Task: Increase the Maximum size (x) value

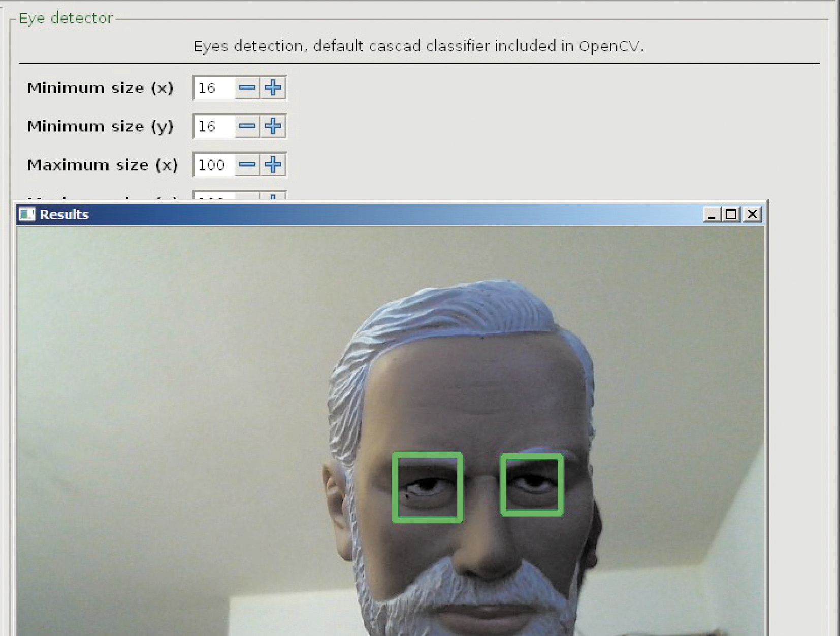Action: [273, 165]
